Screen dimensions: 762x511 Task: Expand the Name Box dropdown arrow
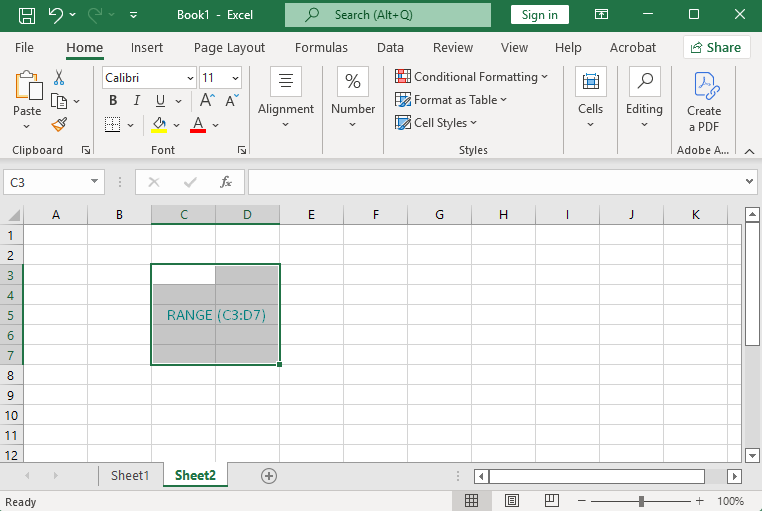(x=95, y=182)
